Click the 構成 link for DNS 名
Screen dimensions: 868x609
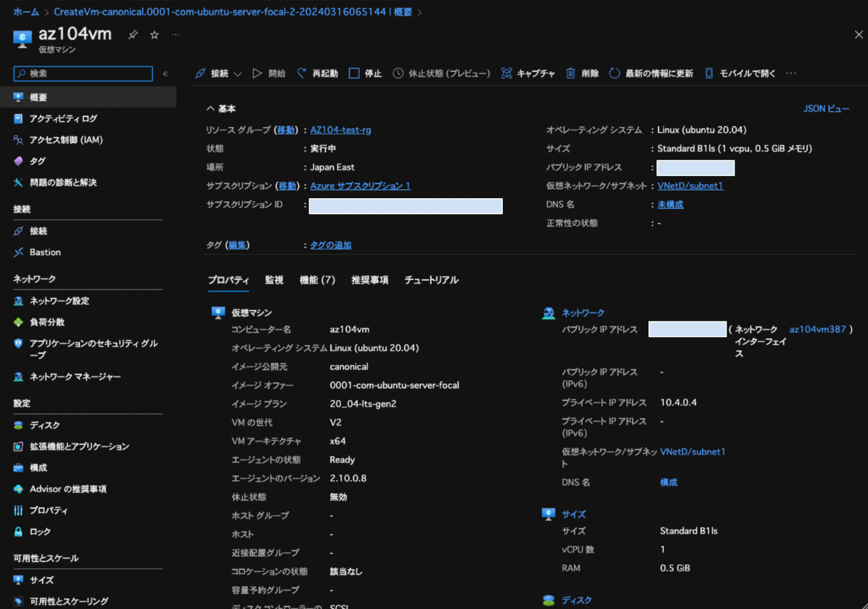(x=668, y=482)
